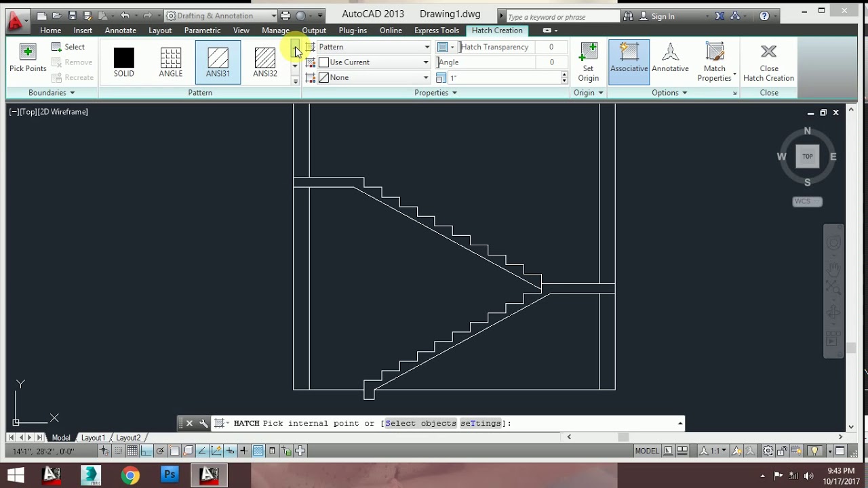Screen dimensions: 868x488
Task: Open the Workspace Switching gear icon
Action: point(768,451)
